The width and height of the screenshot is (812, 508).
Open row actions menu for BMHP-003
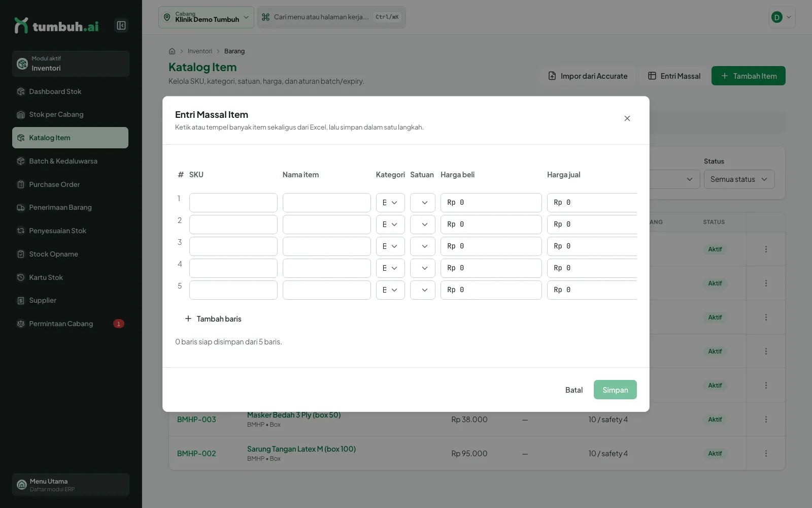click(766, 420)
